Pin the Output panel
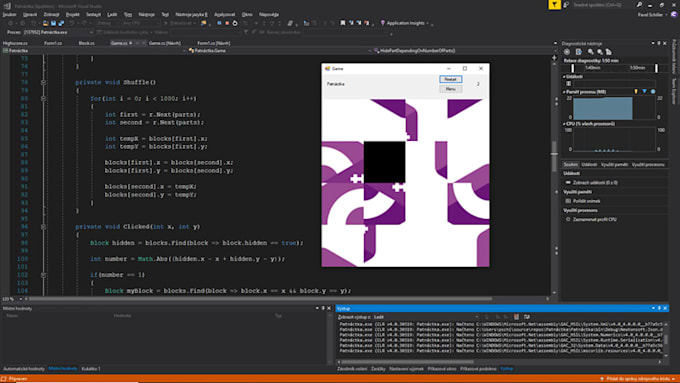 659,308
